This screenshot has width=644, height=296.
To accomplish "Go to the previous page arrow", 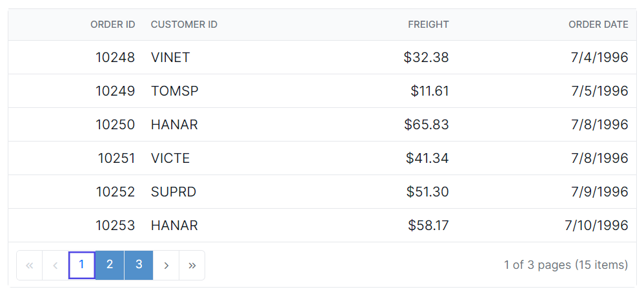I will (55, 265).
